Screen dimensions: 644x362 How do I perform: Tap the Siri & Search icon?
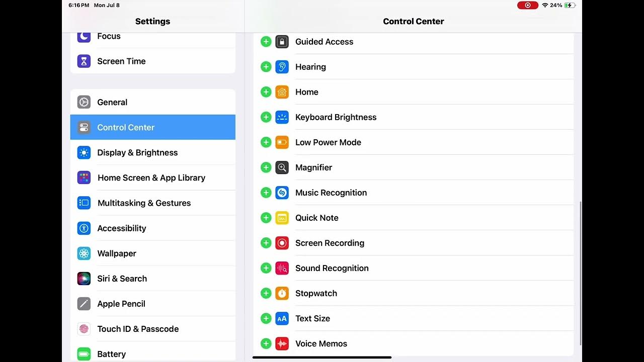click(84, 279)
